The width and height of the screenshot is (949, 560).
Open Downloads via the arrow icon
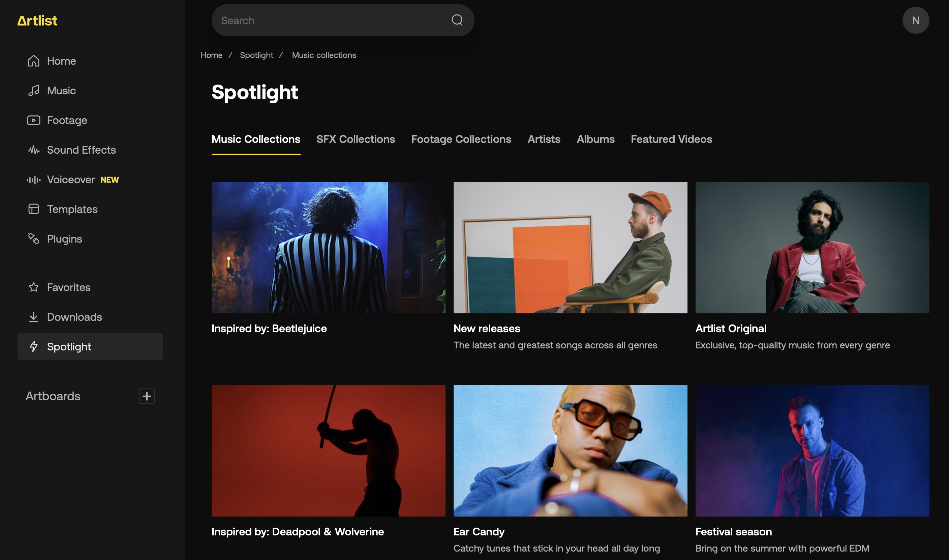pyautogui.click(x=34, y=317)
